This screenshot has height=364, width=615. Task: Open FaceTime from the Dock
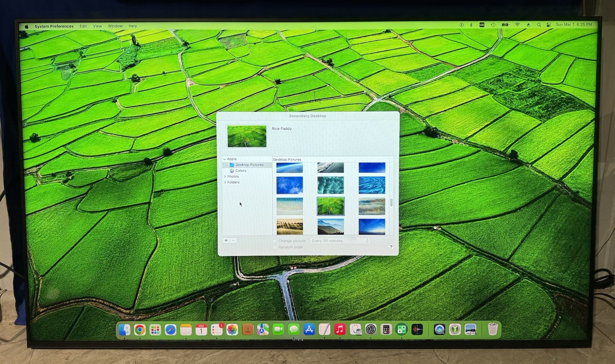(x=278, y=329)
